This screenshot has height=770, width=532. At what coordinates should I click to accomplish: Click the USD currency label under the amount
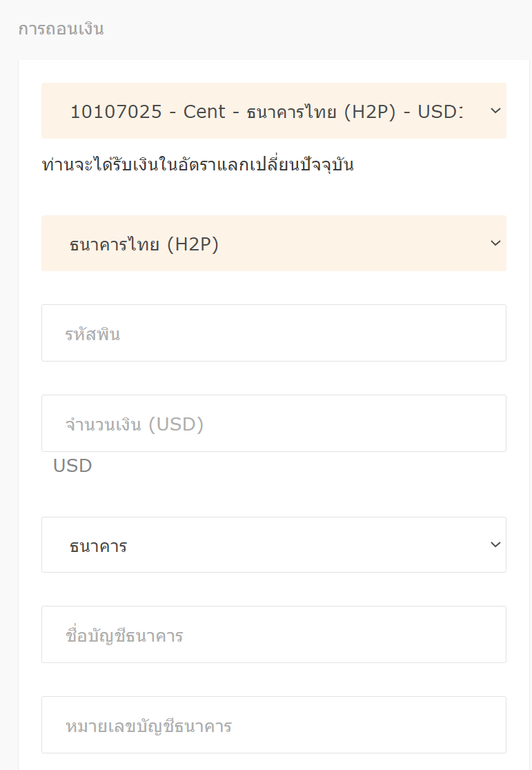pyautogui.click(x=72, y=466)
